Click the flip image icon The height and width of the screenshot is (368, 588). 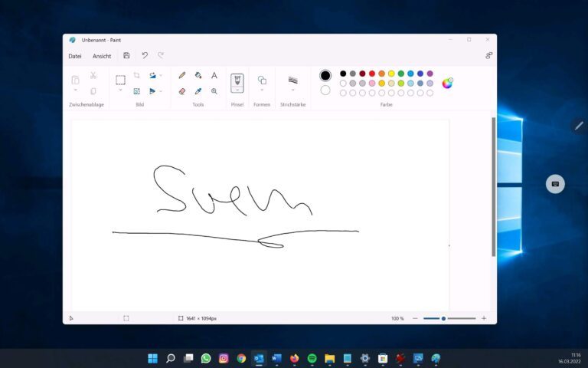click(x=152, y=91)
